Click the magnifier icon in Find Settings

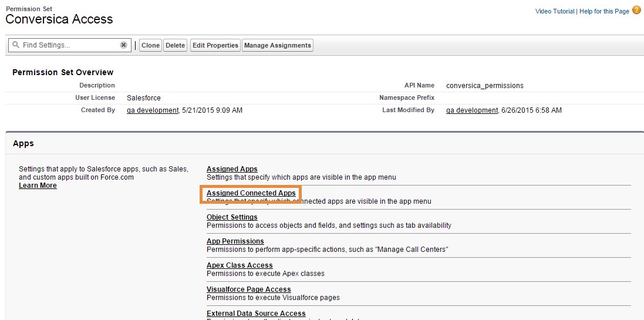(16, 45)
